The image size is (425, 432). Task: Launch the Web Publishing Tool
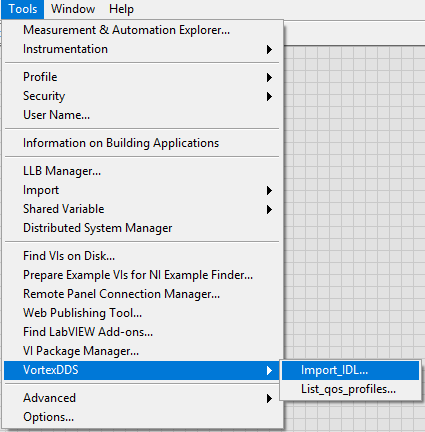[142, 313]
